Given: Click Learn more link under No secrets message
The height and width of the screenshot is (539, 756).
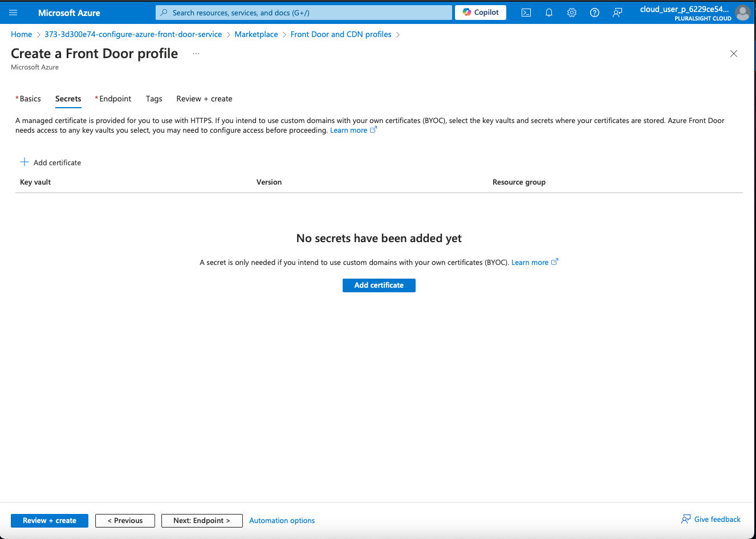Looking at the screenshot, I should 534,263.
